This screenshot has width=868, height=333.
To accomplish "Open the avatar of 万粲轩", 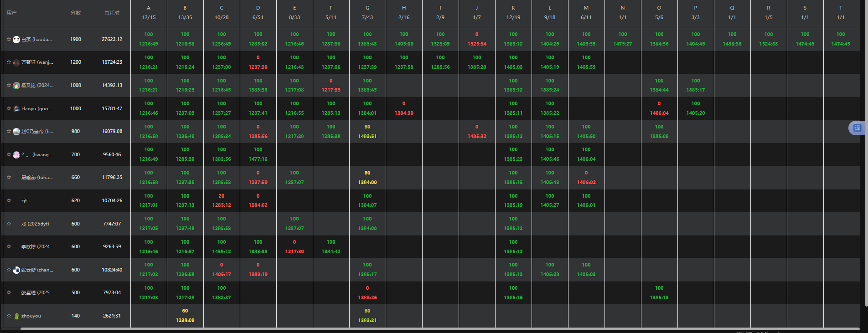I will coord(16,62).
